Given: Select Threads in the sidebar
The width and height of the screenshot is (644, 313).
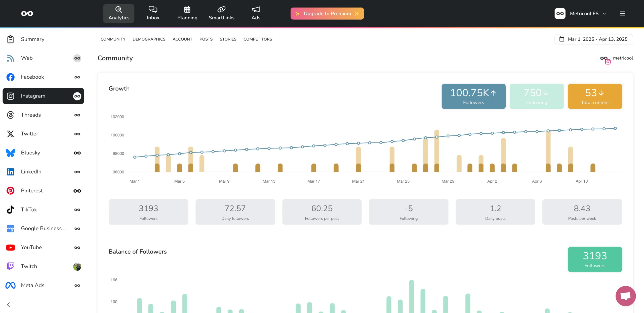Looking at the screenshot, I should click(x=31, y=115).
